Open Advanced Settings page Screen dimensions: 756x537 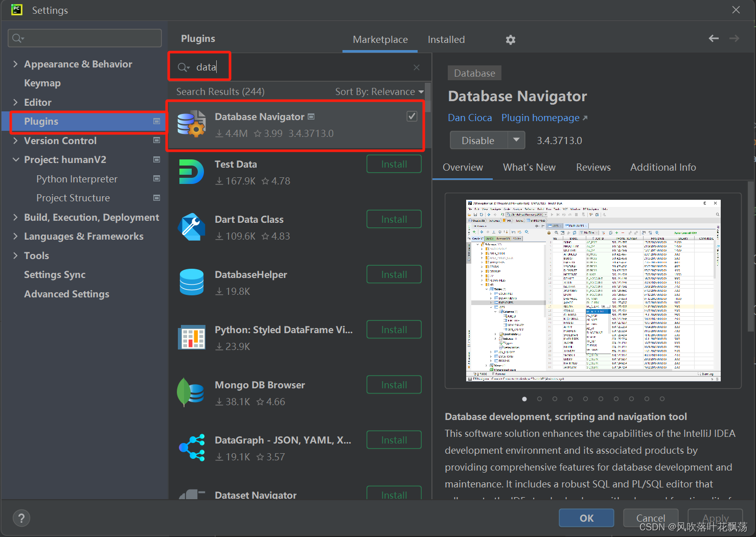(66, 294)
